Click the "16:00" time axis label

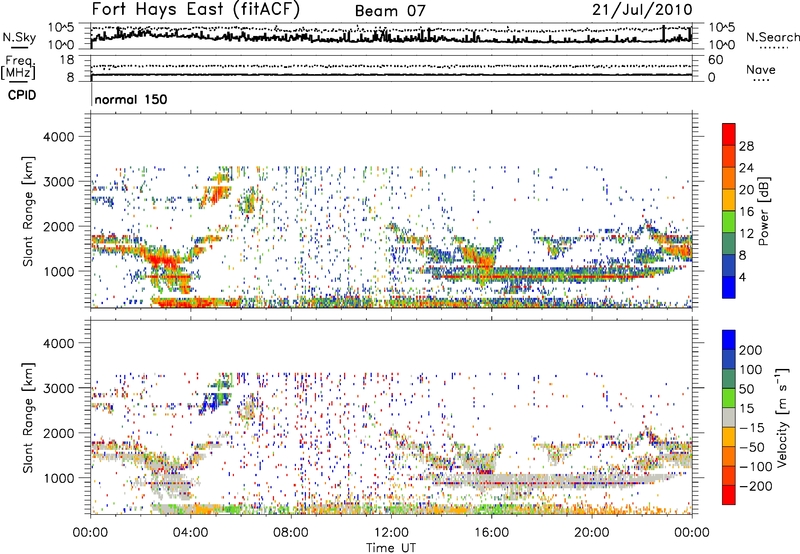(491, 533)
